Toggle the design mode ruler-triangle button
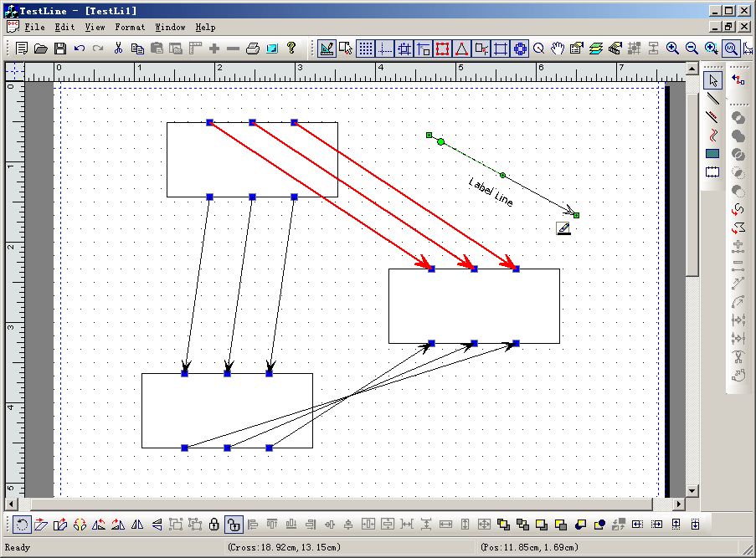 point(327,49)
